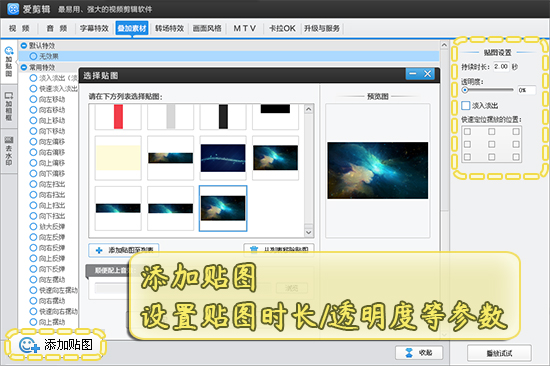
Task: Select the highlighted nebula sticker thumbnail
Action: 223,208
